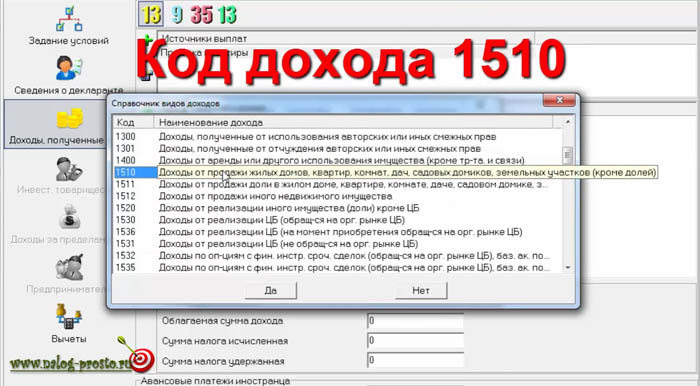Open the Вычеты deductions section

click(68, 323)
